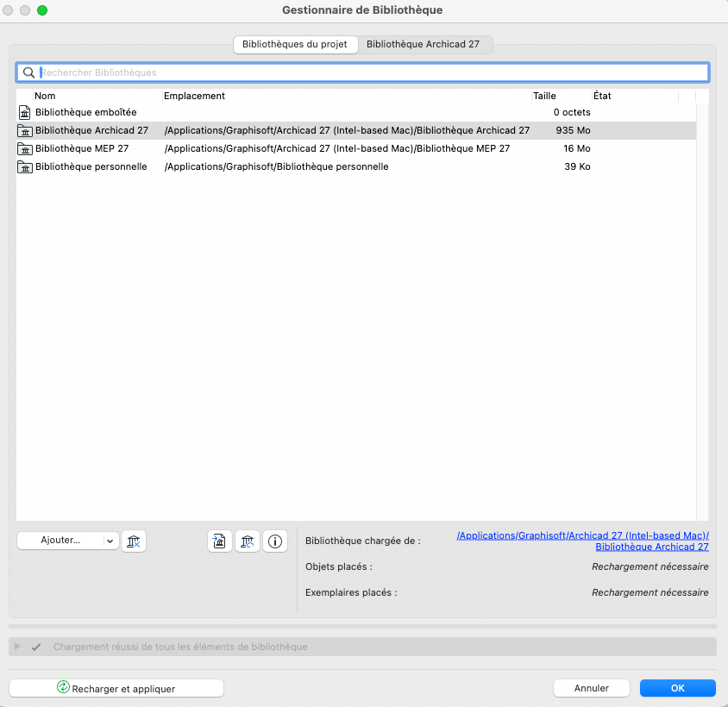Click the folder icon of Bibliothèque personnelle
This screenshot has height=707, width=728.
point(25,167)
